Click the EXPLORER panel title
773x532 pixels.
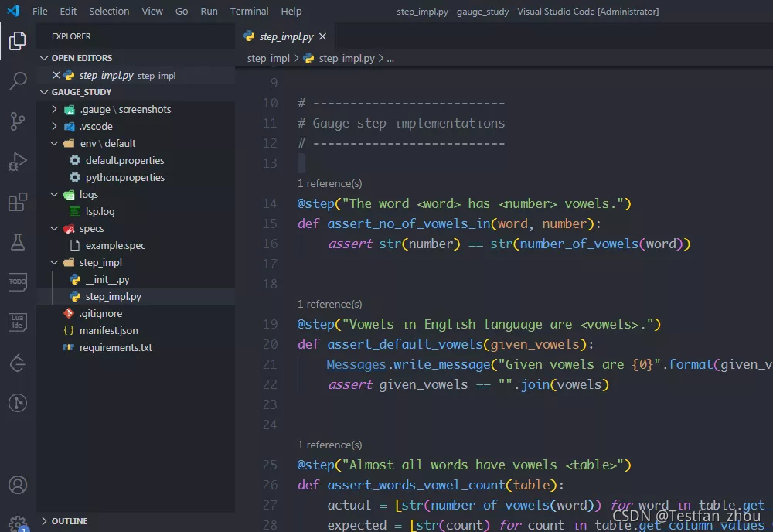click(71, 36)
